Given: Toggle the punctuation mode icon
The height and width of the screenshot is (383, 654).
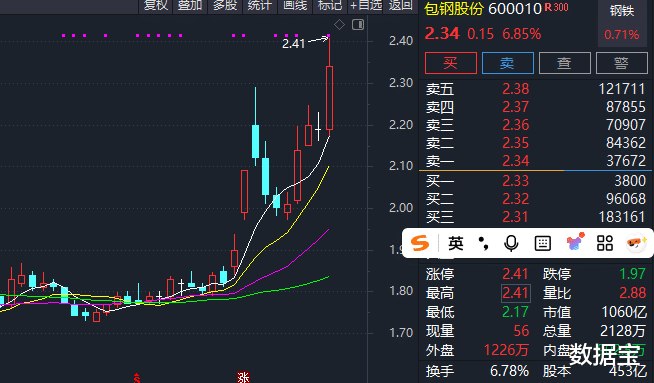Looking at the screenshot, I should (x=483, y=243).
